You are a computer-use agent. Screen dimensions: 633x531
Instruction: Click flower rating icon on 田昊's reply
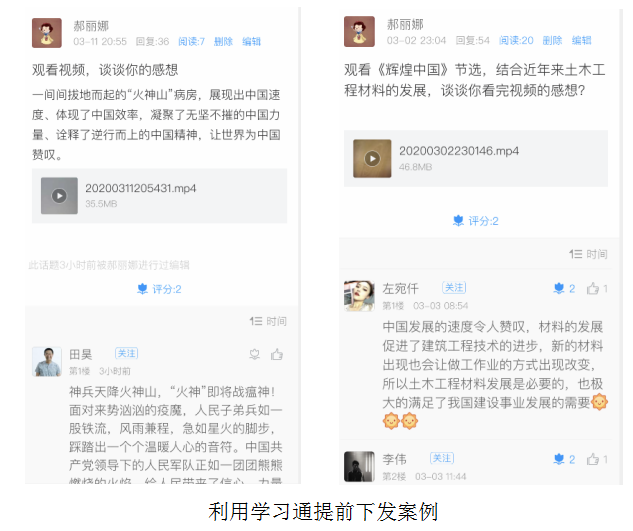[254, 355]
